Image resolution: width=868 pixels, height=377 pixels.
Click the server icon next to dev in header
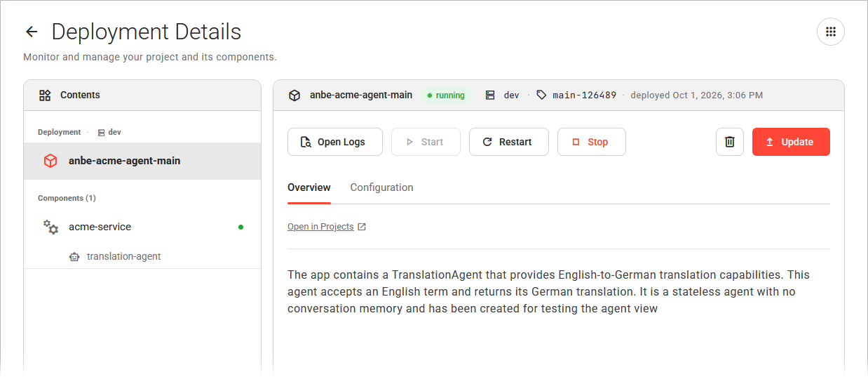(490, 95)
